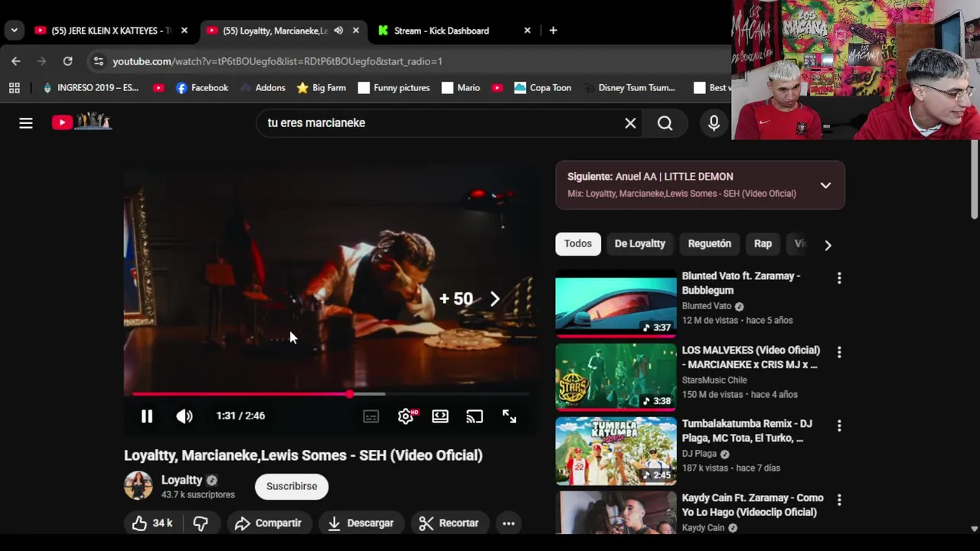Open the Addons bookmark
This screenshot has width=980, height=551.
click(263, 88)
